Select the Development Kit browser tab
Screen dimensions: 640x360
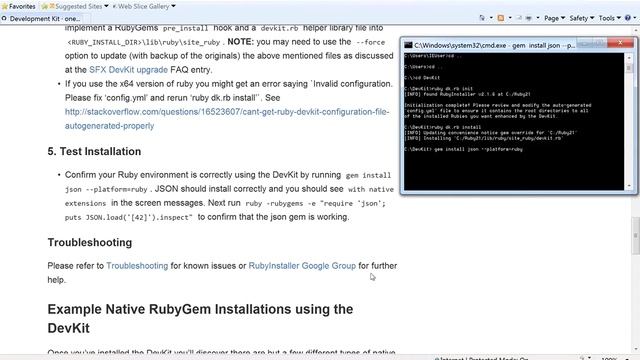click(41, 19)
